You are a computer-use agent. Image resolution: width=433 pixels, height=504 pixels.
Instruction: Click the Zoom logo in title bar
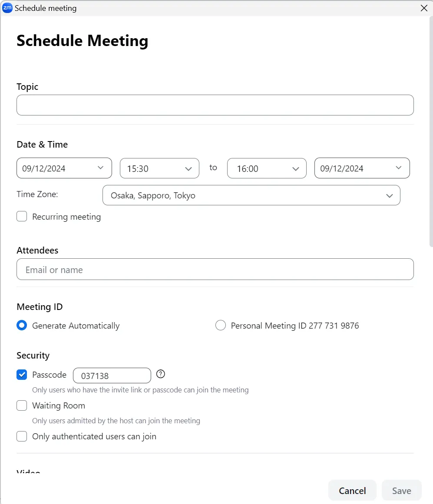7,8
